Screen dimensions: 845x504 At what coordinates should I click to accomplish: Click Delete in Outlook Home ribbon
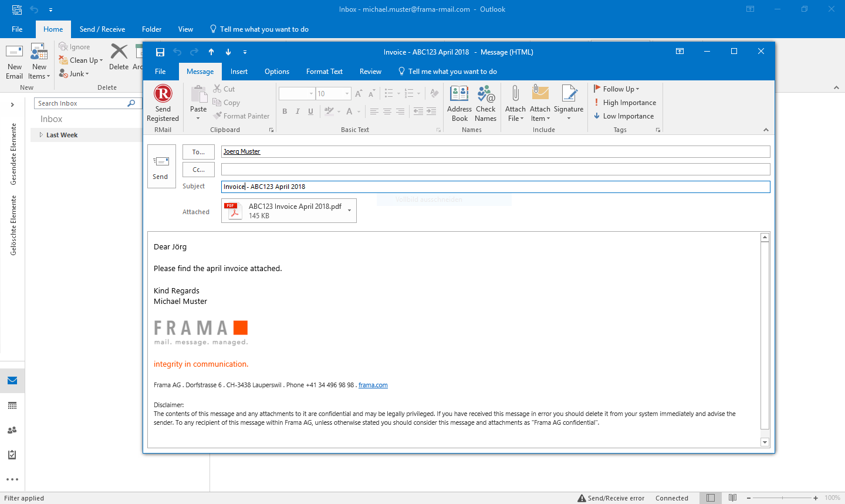pyautogui.click(x=119, y=57)
